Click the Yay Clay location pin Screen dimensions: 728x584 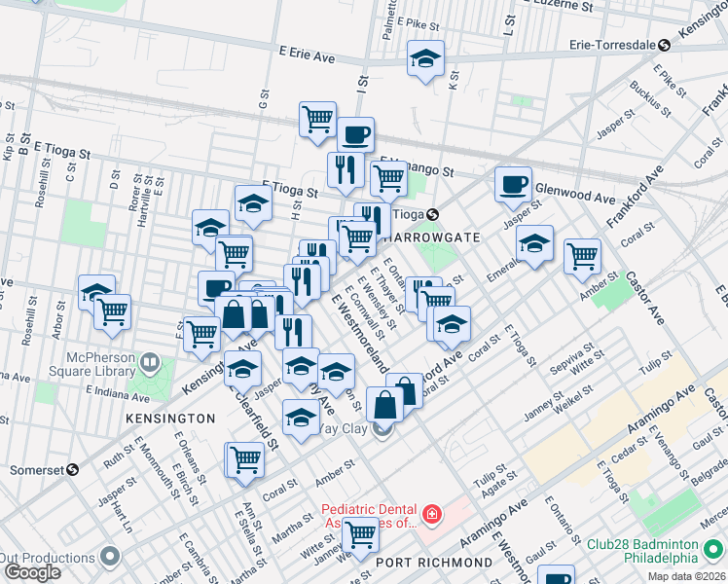383,430
